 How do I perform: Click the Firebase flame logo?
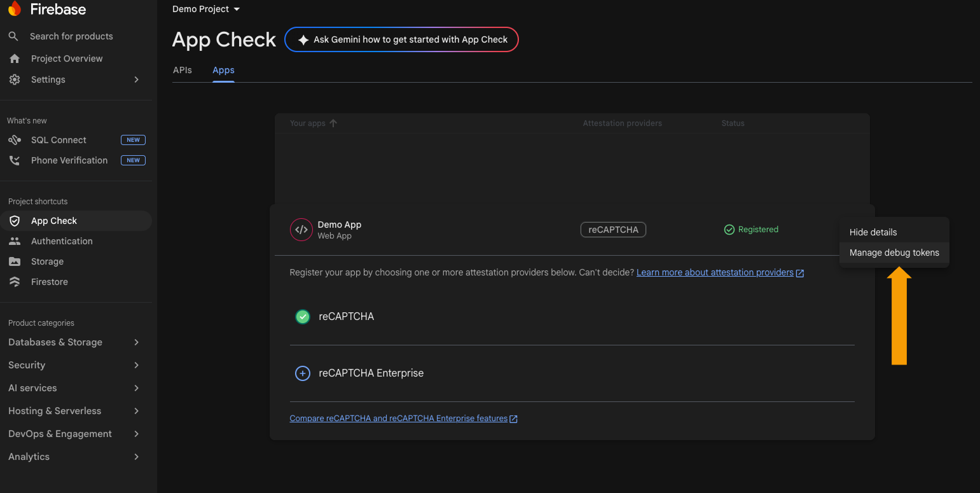(x=15, y=9)
